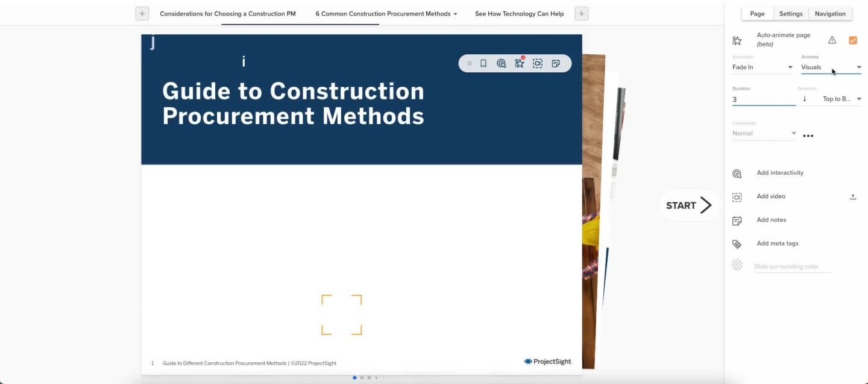Screen dimensions: 868x384
Task: Click Add meta tags
Action: pyautogui.click(x=777, y=244)
